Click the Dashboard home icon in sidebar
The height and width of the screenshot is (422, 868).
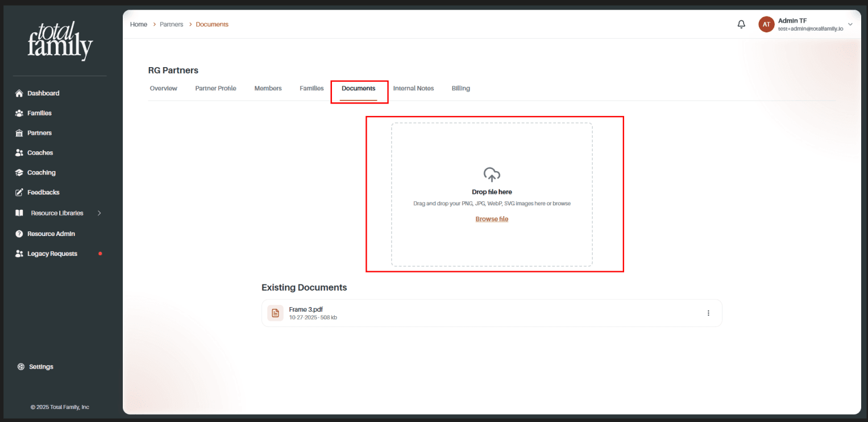tap(19, 93)
